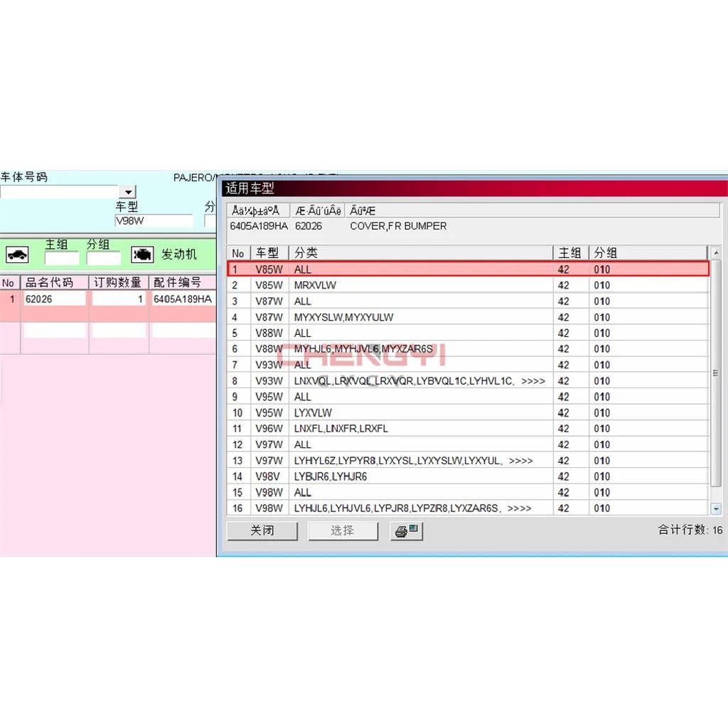Click 6405A189HA in dialog header
728x728 pixels.
(259, 226)
